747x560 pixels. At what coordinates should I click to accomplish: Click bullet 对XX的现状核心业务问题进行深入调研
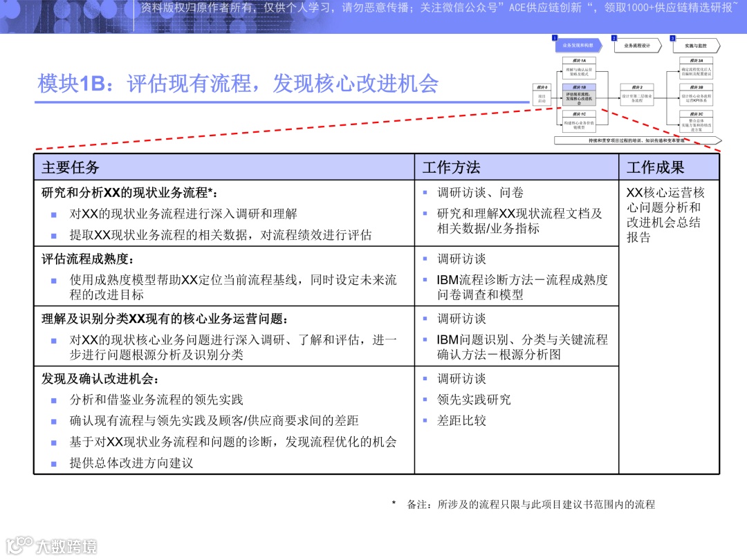233,347
